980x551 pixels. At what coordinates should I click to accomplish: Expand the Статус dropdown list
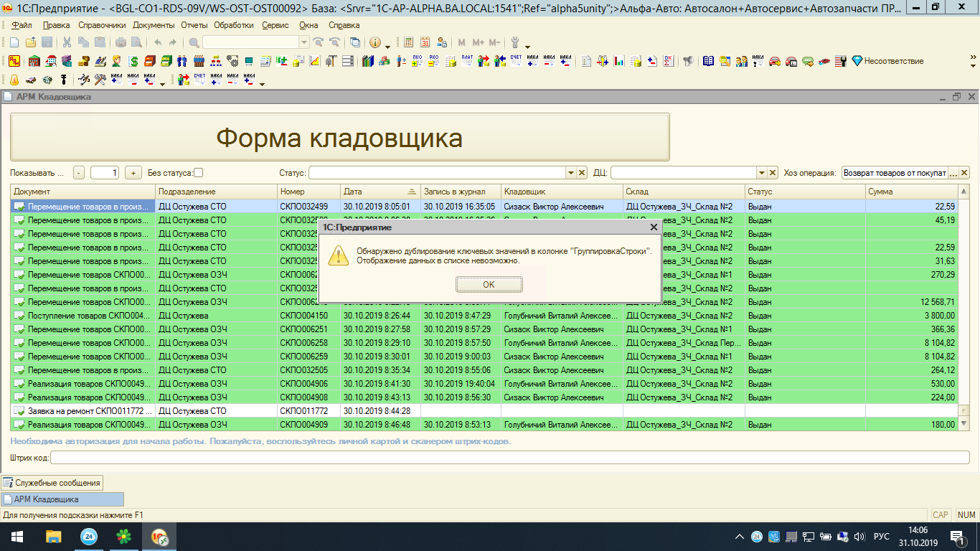[571, 173]
